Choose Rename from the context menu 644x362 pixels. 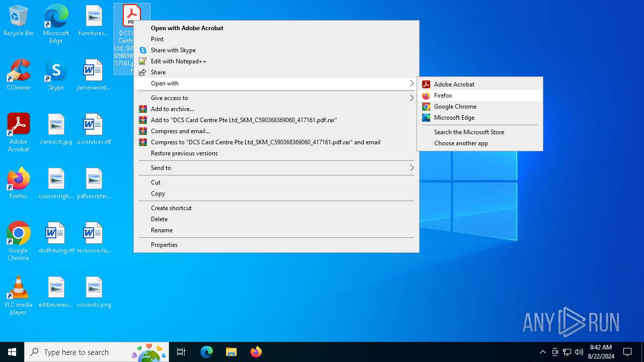point(276,230)
